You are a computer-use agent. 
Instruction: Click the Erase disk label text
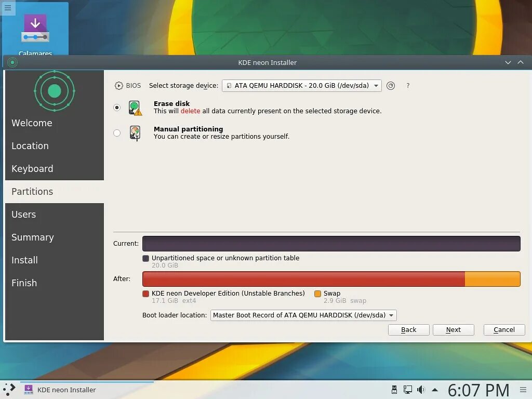point(171,103)
